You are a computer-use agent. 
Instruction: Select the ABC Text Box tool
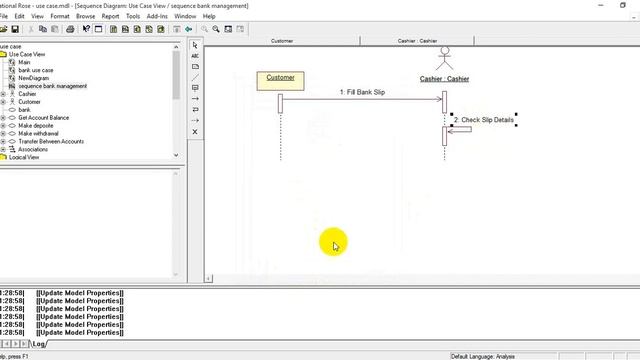(x=195, y=56)
